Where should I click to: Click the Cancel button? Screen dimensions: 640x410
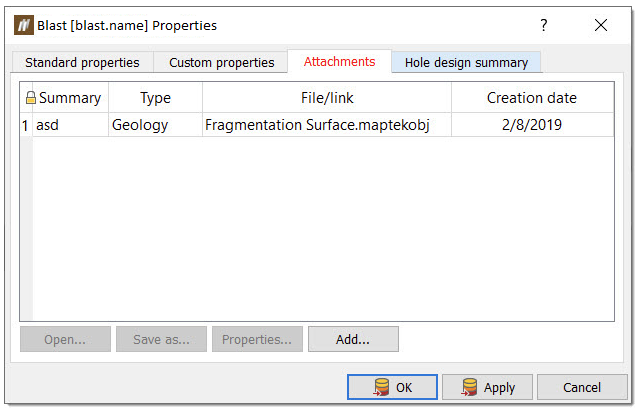point(582,387)
